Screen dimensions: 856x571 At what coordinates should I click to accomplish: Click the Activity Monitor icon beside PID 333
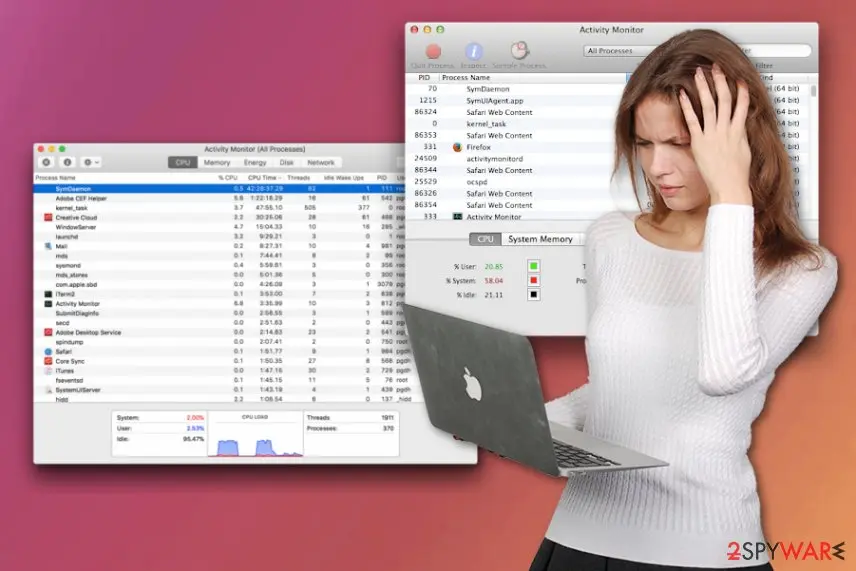pos(457,216)
